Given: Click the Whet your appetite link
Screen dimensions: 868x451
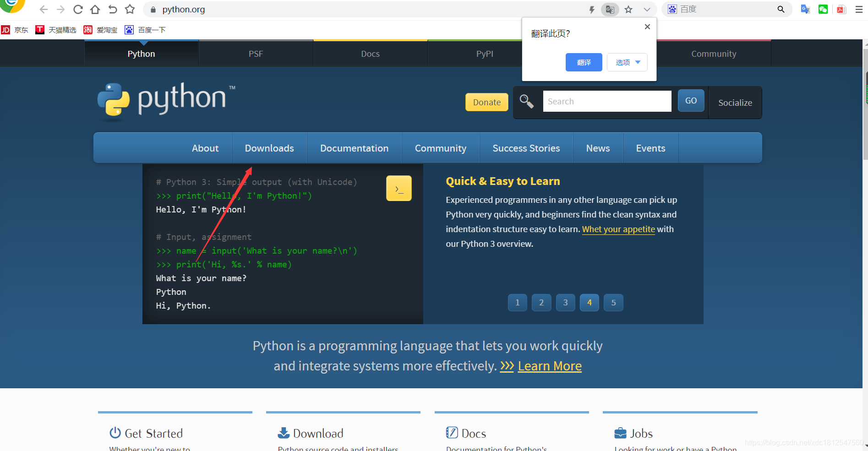Looking at the screenshot, I should point(618,229).
